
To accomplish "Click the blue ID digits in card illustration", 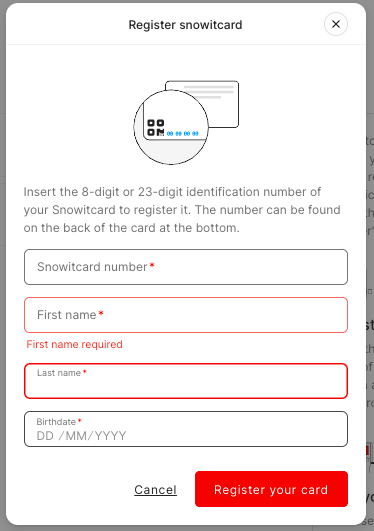I will (x=183, y=133).
